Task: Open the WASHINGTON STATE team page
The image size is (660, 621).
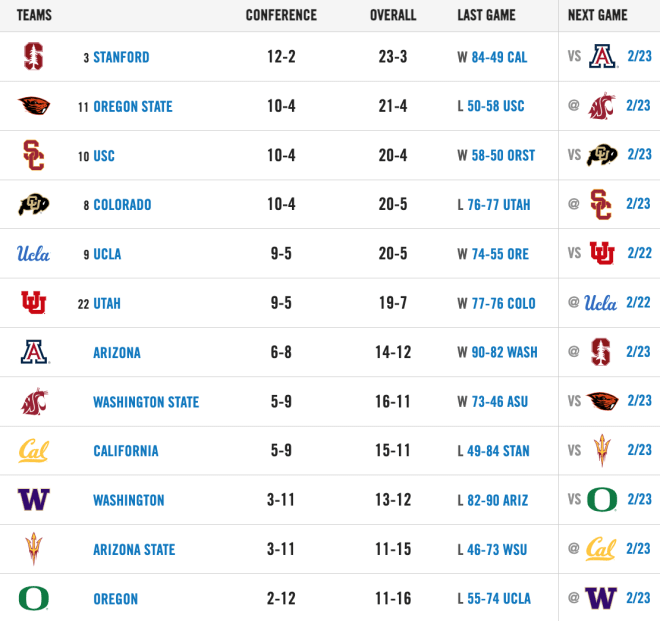Action: [x=146, y=402]
